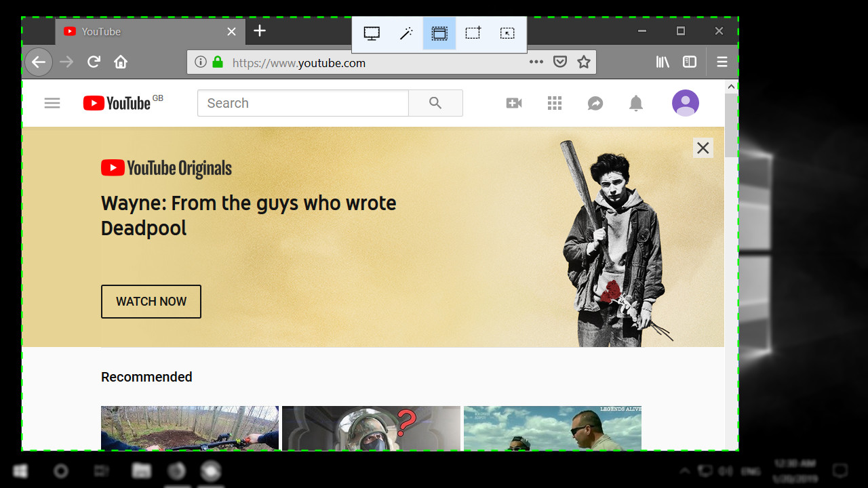Bookmark this page with the star
This screenshot has height=488, width=868.
(584, 62)
